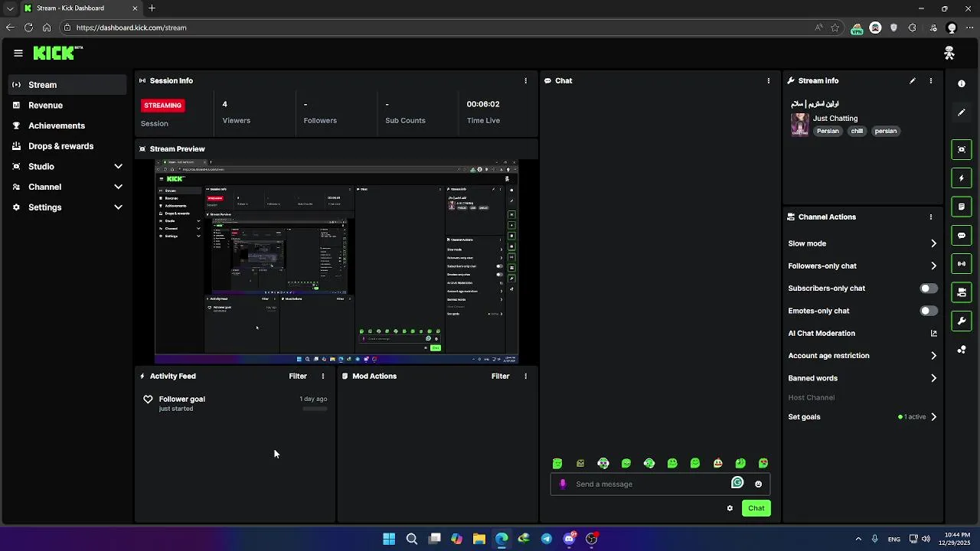This screenshot has height=551, width=980.
Task: Open Revenue in the sidebar
Action: [67, 106]
